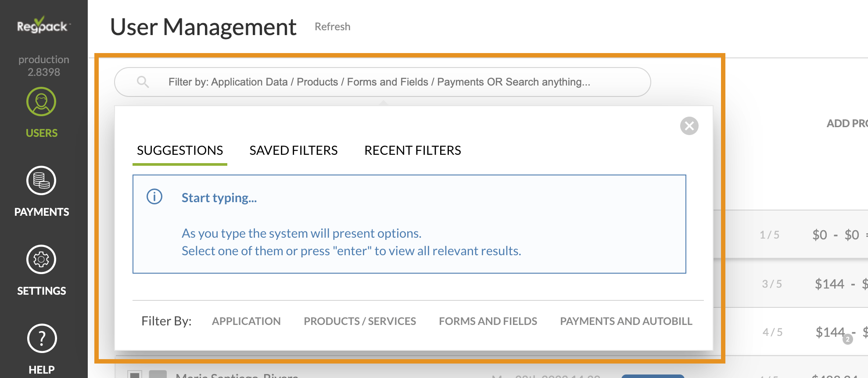This screenshot has height=378, width=868.
Task: Click the Refresh link
Action: tap(332, 27)
